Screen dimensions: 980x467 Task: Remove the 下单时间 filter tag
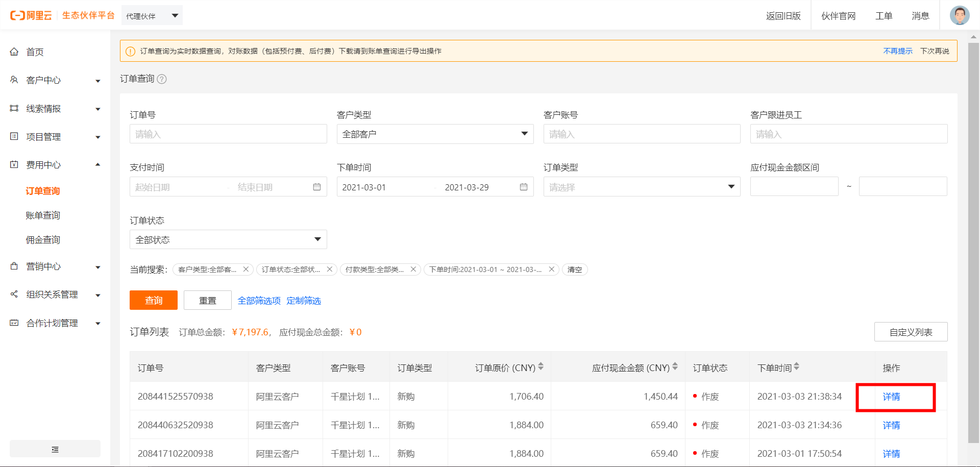pos(552,269)
